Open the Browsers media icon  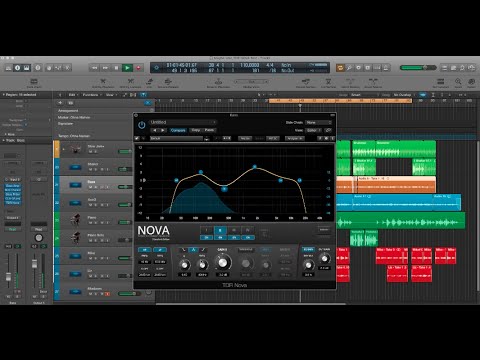pos(471,68)
